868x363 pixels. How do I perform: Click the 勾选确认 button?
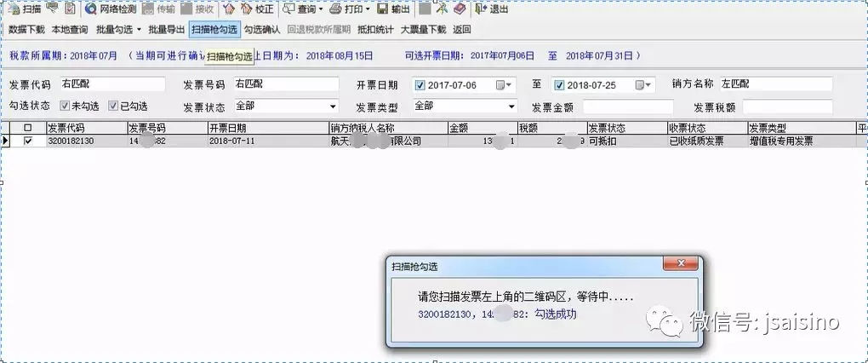coord(261,29)
